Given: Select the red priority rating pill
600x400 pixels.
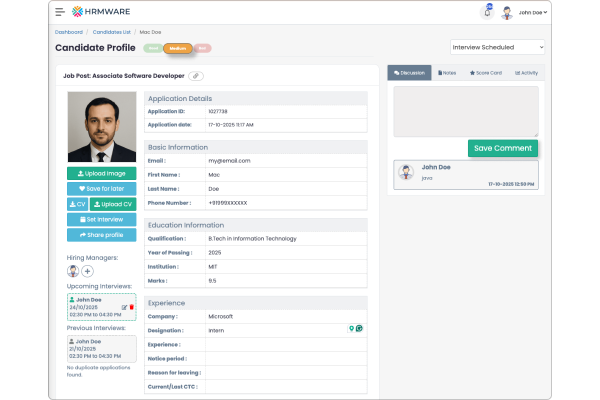Looking at the screenshot, I should click(x=203, y=47).
